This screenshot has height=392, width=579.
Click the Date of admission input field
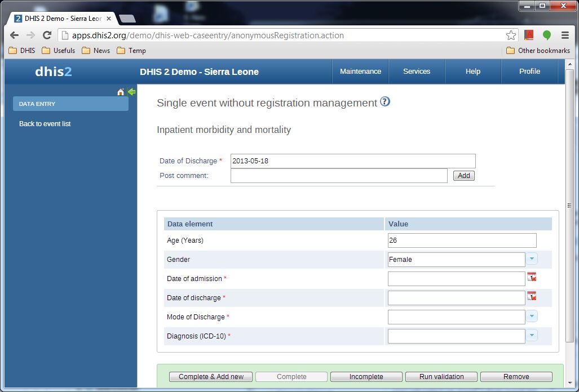(x=457, y=279)
